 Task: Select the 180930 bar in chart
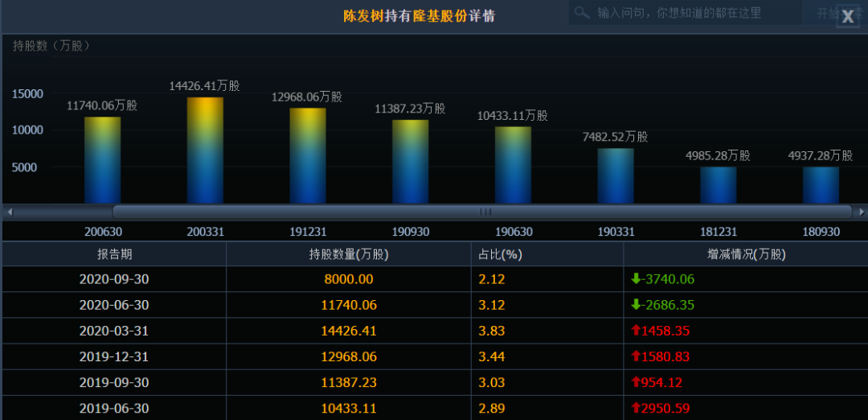tap(821, 185)
